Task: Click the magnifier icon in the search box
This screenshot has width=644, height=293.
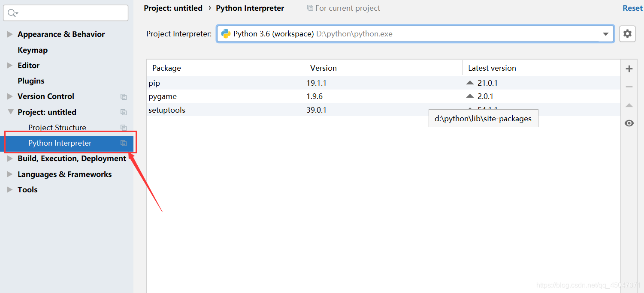Action: (12, 13)
